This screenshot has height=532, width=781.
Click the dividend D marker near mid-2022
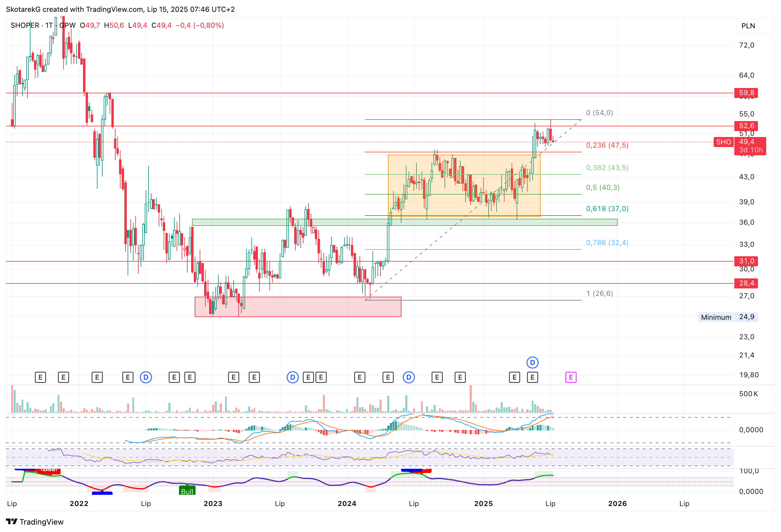146,377
